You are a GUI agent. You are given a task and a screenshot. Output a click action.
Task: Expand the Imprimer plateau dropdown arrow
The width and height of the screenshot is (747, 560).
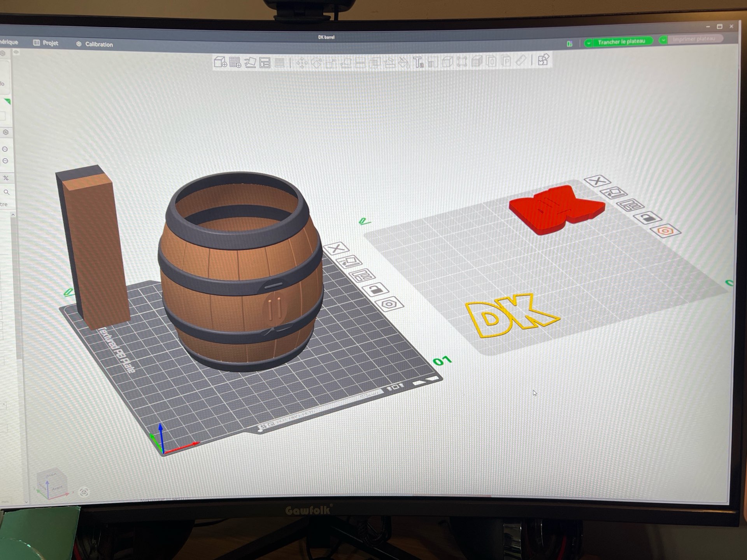pyautogui.click(x=663, y=40)
